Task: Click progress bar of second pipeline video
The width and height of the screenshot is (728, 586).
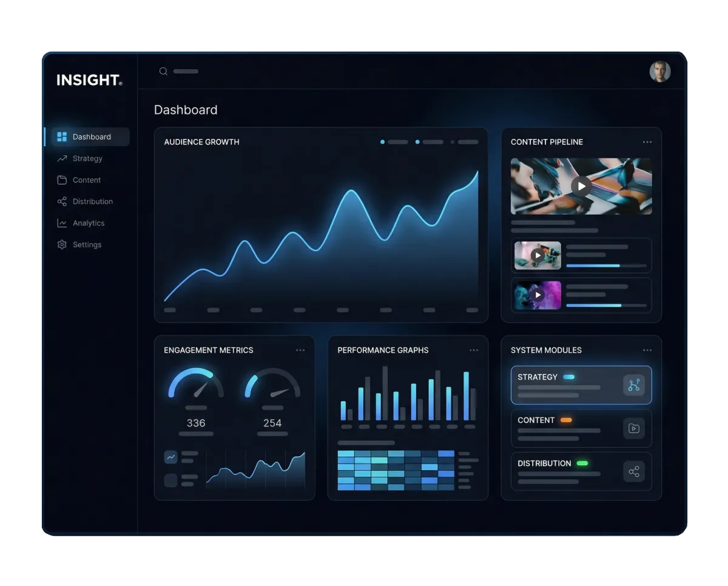Action: point(606,266)
